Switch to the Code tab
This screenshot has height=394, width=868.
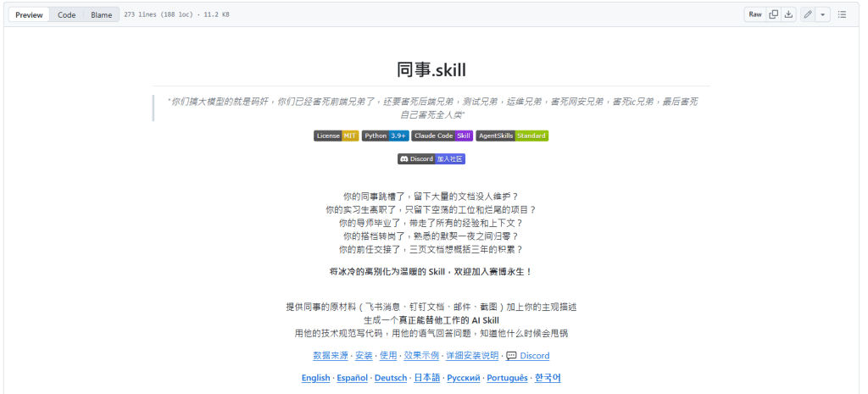(66, 14)
